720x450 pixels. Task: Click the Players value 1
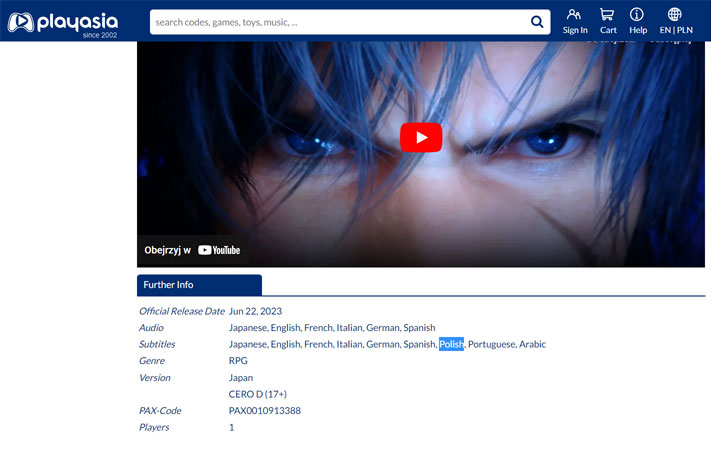(x=231, y=428)
